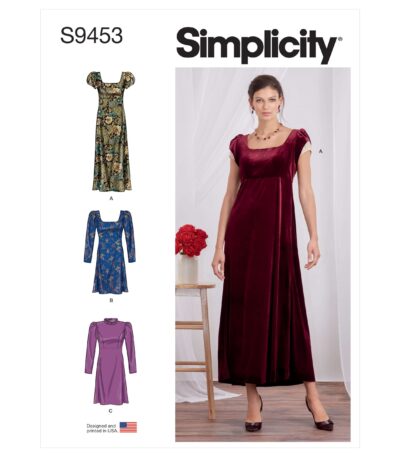Select the purple high-neck dress view C

[x=110, y=361]
